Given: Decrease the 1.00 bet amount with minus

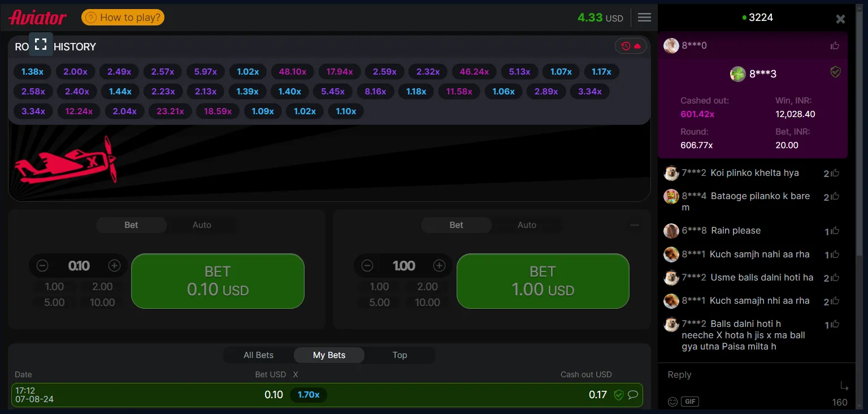Looking at the screenshot, I should [367, 266].
